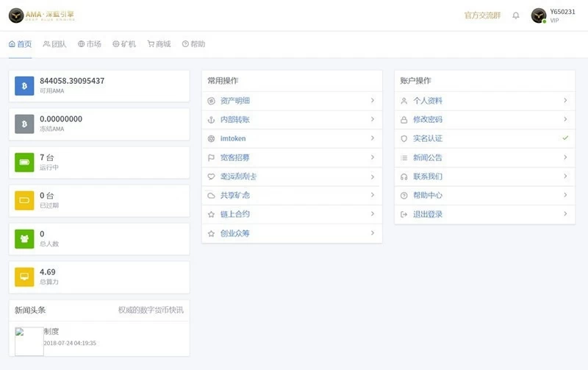Click the star icon beside 链上合约

point(211,214)
